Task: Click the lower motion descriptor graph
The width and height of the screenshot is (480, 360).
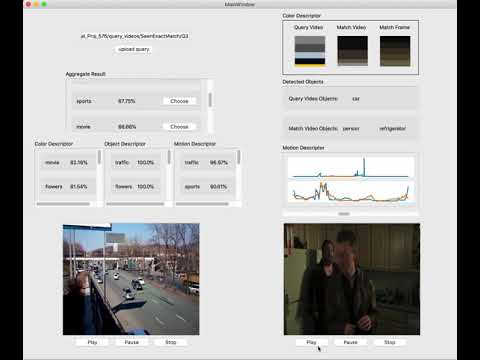Action: 351,192
